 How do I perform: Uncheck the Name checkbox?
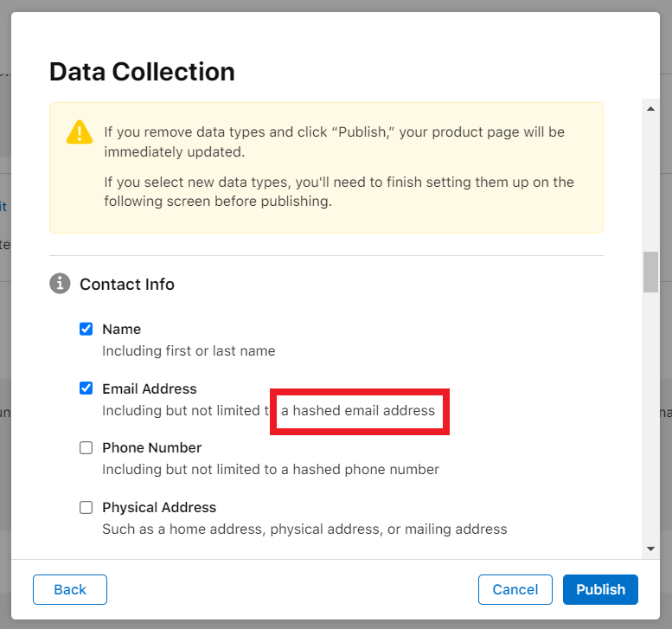86,329
